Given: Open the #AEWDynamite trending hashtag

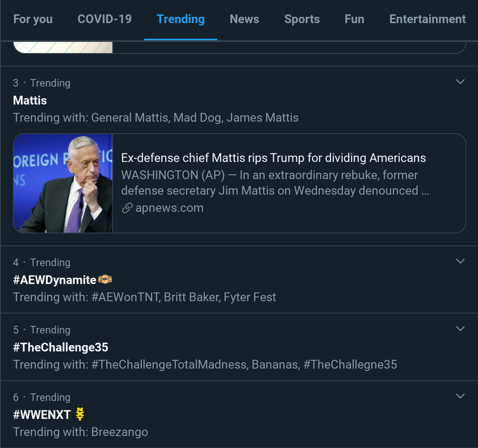Looking at the screenshot, I should pyautogui.click(x=54, y=280).
